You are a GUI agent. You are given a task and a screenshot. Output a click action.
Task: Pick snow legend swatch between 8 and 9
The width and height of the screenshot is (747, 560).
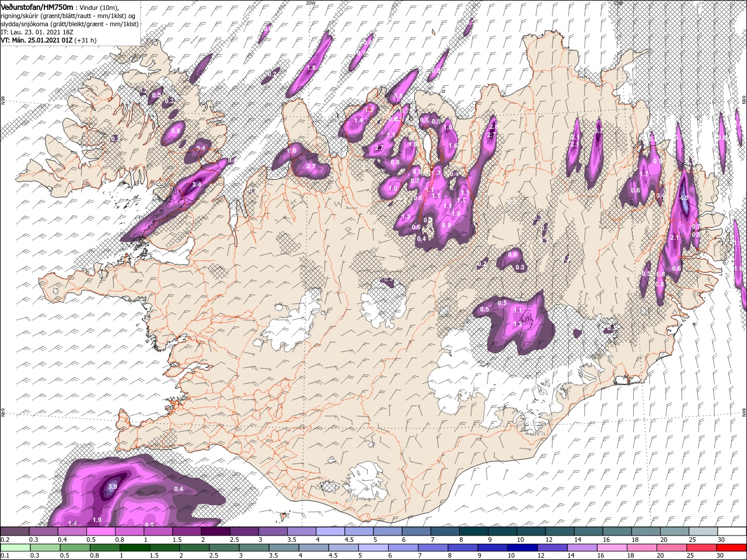(474, 531)
